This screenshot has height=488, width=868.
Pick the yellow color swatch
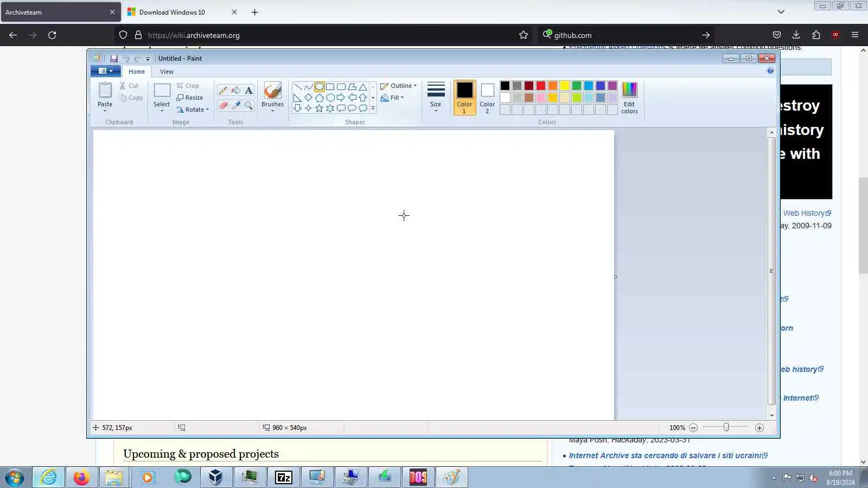point(565,86)
